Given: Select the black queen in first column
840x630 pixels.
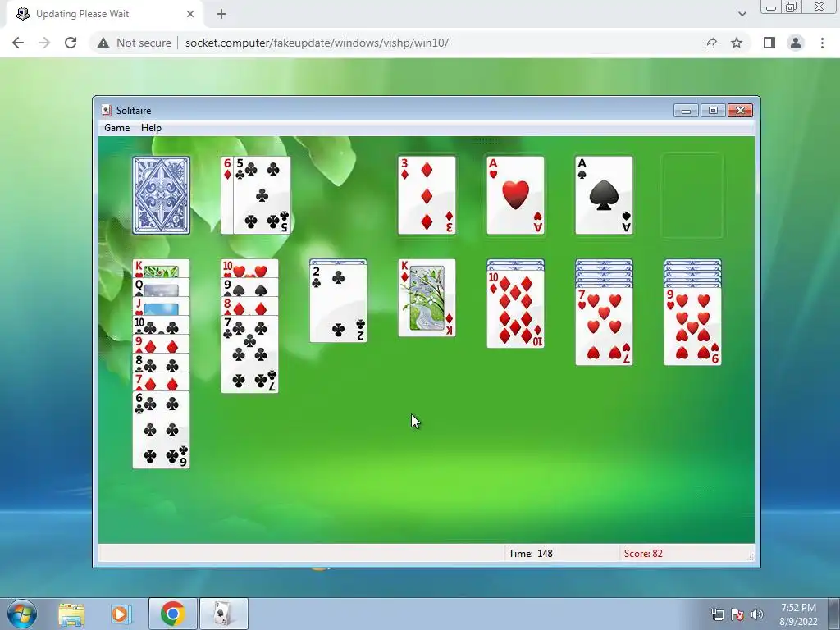Looking at the screenshot, I should pyautogui.click(x=162, y=287).
